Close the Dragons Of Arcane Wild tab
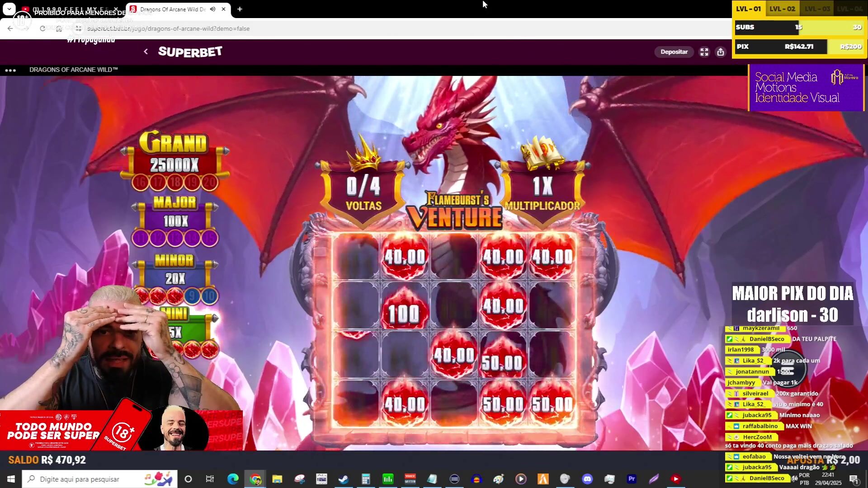The height and width of the screenshot is (488, 868). coord(223,9)
